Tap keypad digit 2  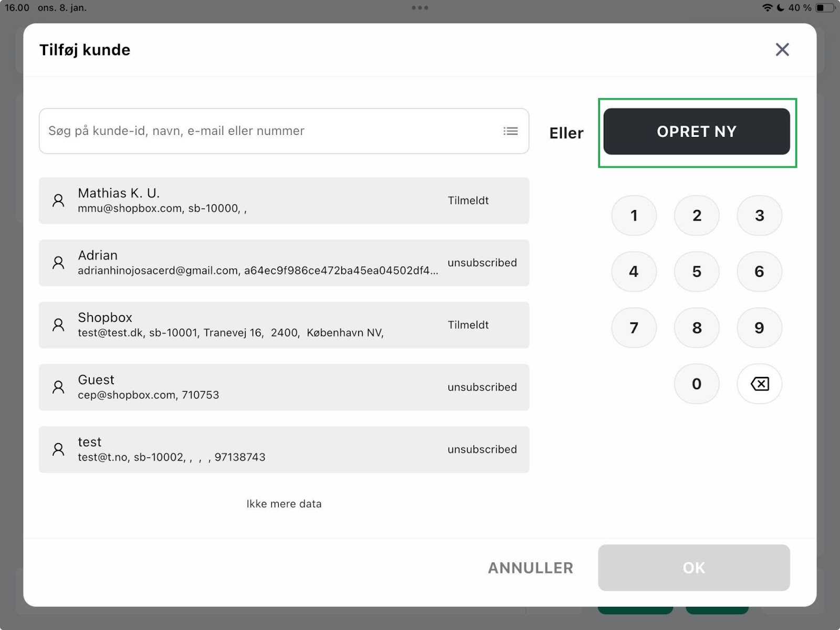697,215
